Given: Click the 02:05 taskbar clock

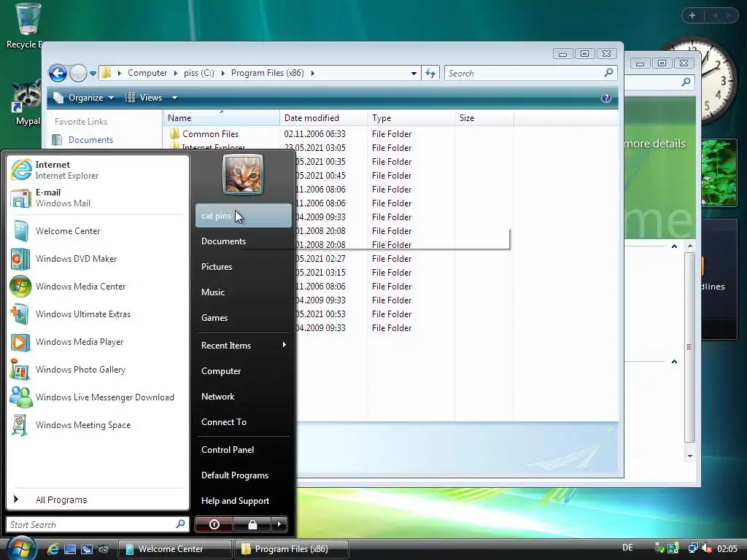Looking at the screenshot, I should [x=727, y=549].
